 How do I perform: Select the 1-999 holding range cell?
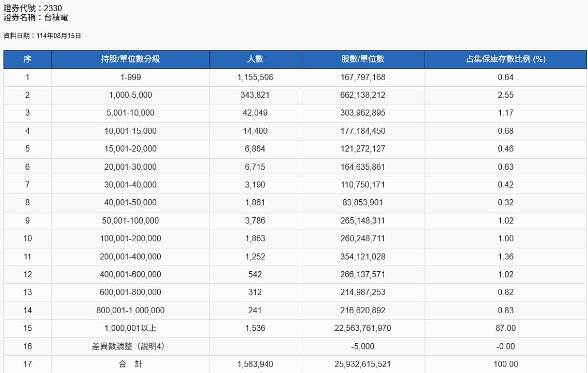pos(130,77)
